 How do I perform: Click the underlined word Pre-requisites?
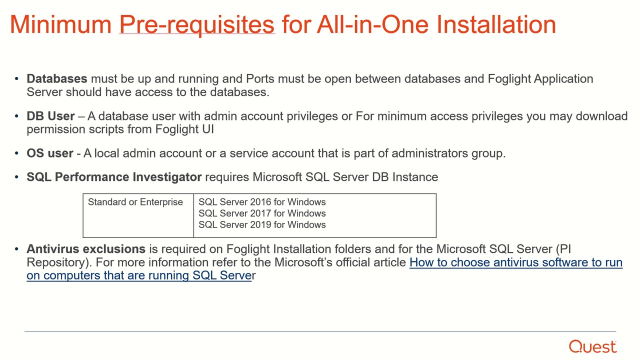[197, 24]
